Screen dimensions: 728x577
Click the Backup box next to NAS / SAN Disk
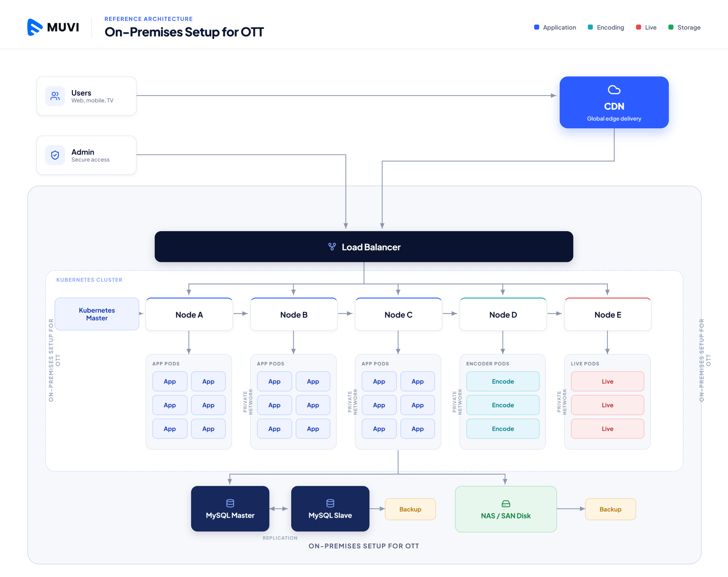point(611,509)
